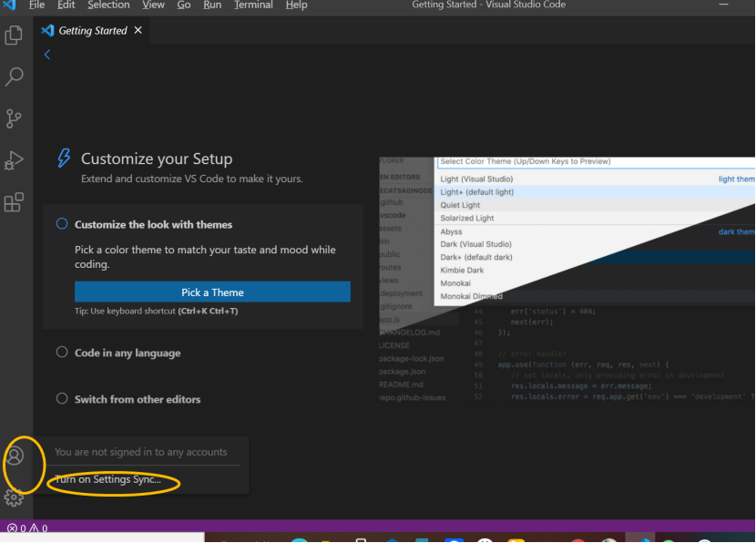Image resolution: width=756 pixels, height=543 pixels.
Task: Select the 'Customize the look with themes' step title
Action: pos(153,225)
